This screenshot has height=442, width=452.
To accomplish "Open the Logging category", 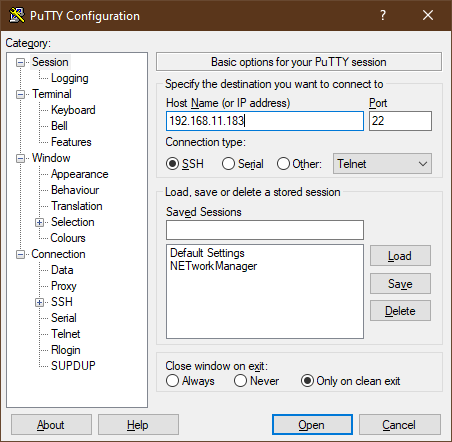I will click(70, 78).
